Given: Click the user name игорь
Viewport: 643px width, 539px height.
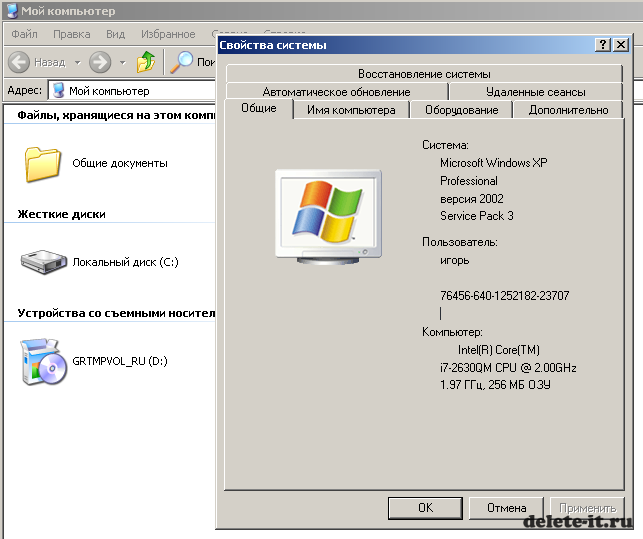Looking at the screenshot, I should click(454, 260).
